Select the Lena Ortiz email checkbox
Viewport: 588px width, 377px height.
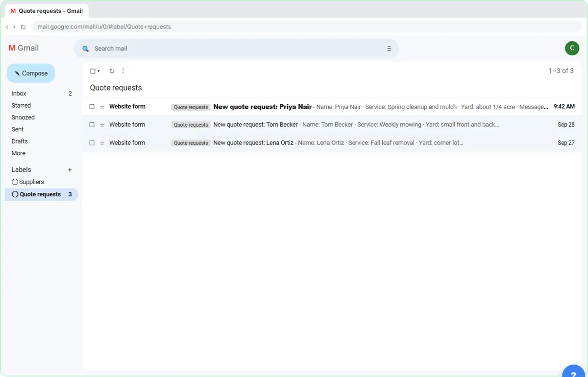(92, 143)
